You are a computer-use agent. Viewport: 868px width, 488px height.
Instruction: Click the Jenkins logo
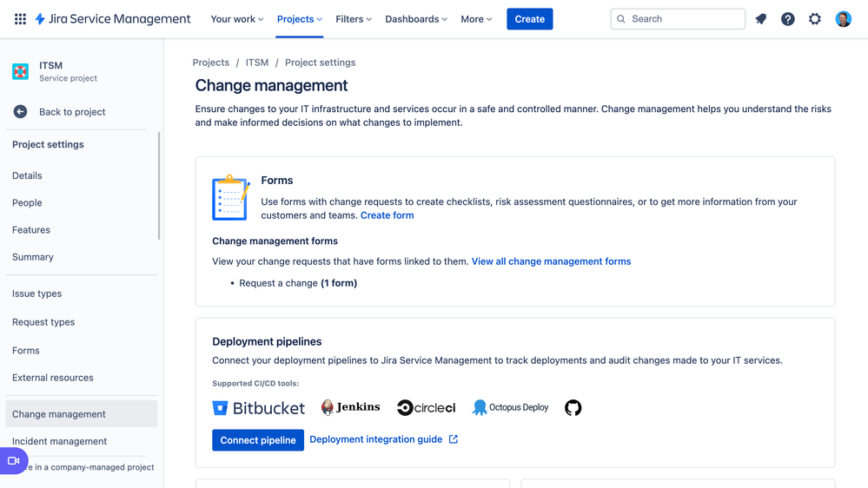pos(350,407)
